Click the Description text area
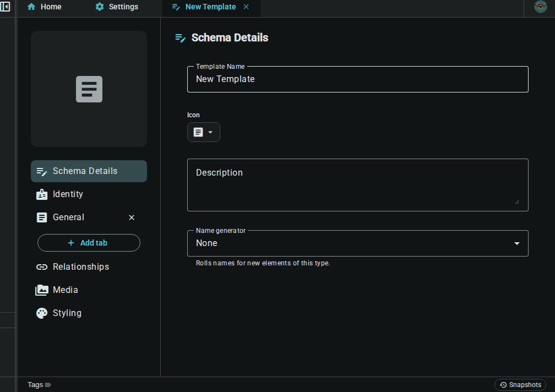The width and height of the screenshot is (555, 392). point(357,185)
